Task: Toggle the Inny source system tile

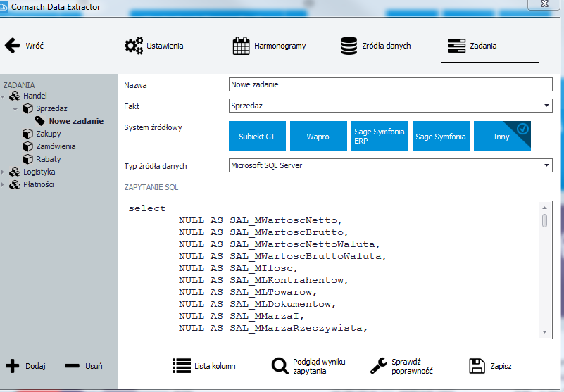Action: point(502,137)
